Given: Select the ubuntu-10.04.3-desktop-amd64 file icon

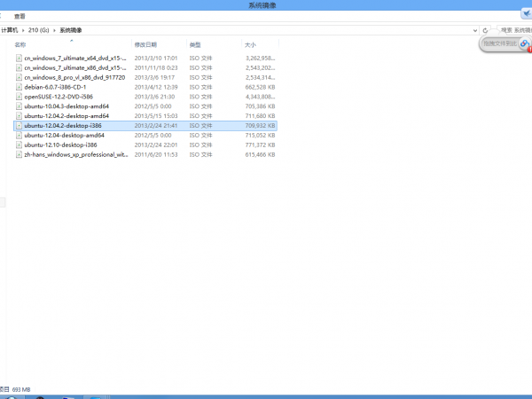Looking at the screenshot, I should 19,106.
